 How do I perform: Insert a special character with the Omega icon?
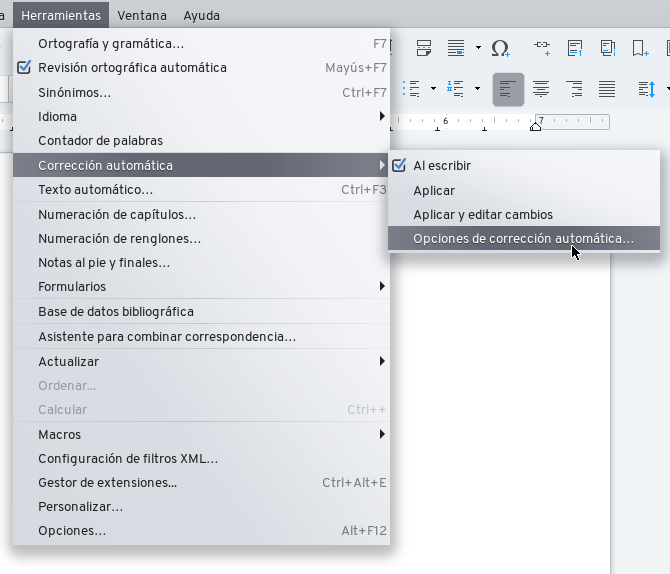[500, 48]
